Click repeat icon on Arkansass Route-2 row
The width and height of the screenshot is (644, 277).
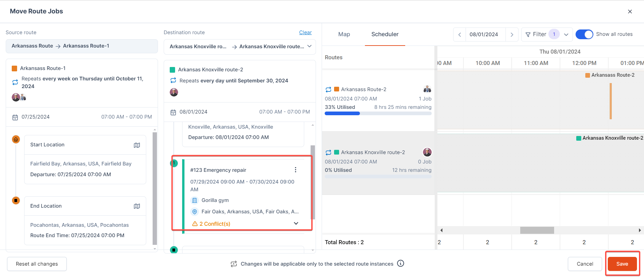click(x=328, y=89)
